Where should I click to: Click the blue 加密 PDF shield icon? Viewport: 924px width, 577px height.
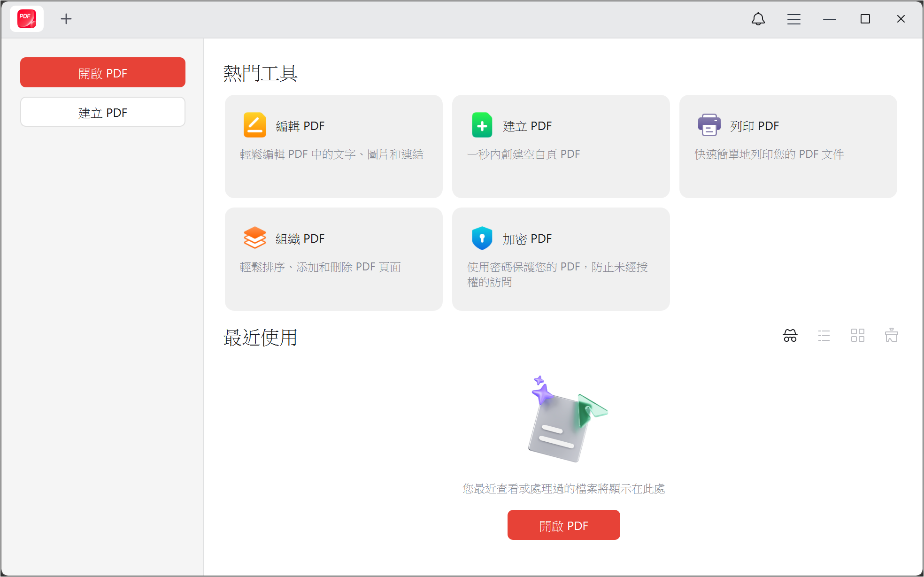[x=482, y=238]
